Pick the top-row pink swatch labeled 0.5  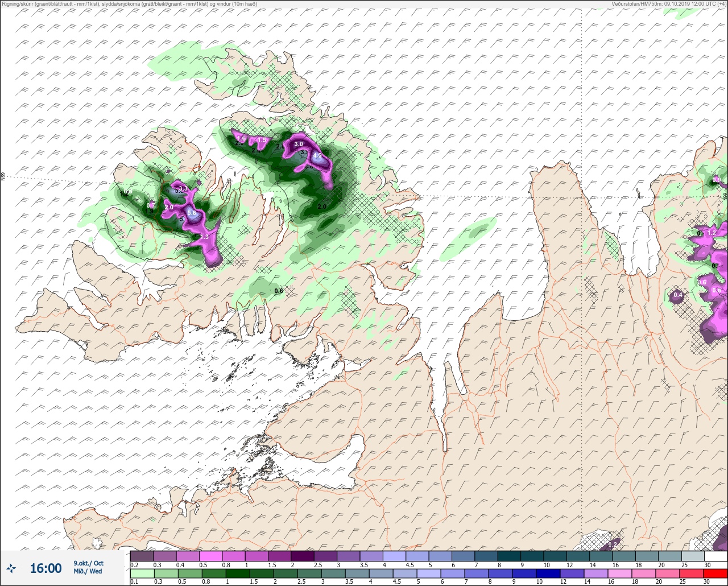pos(210,556)
